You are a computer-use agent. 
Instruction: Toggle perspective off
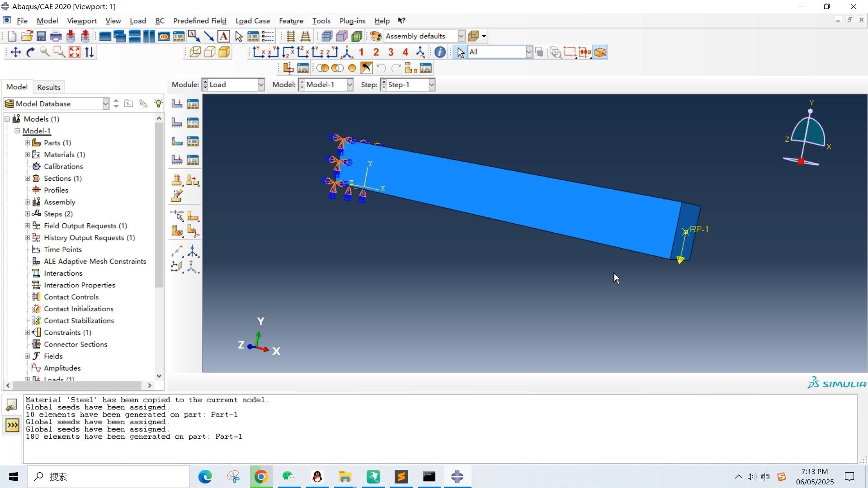[x=291, y=37]
